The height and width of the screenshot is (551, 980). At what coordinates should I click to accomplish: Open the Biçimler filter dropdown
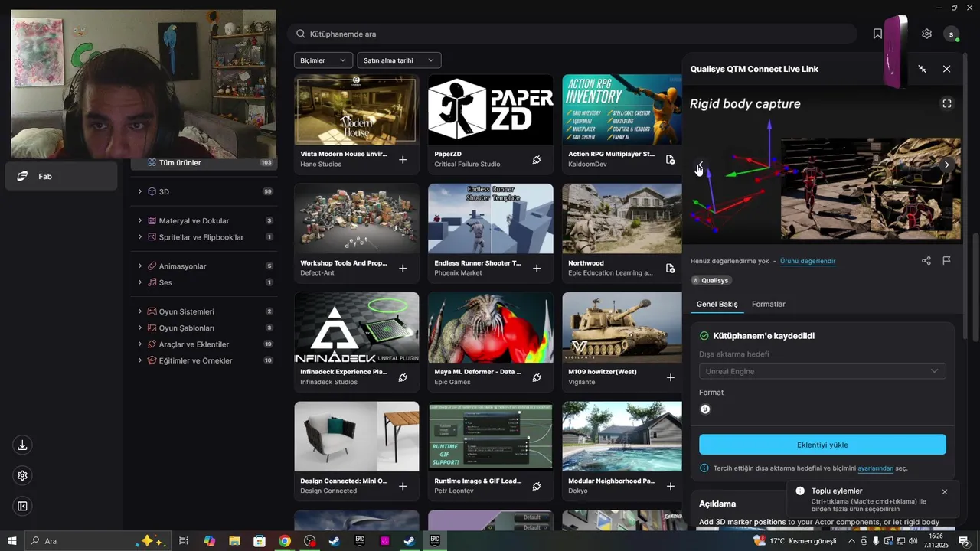click(323, 60)
